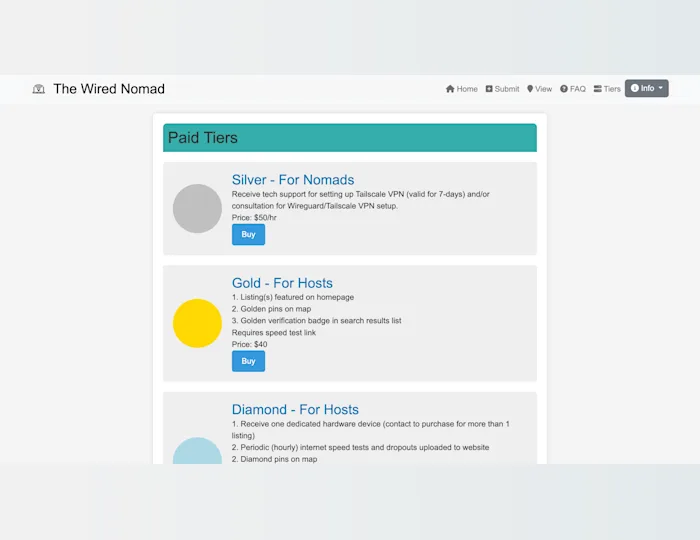
Task: Click the house icon beside Home
Action: click(x=450, y=89)
